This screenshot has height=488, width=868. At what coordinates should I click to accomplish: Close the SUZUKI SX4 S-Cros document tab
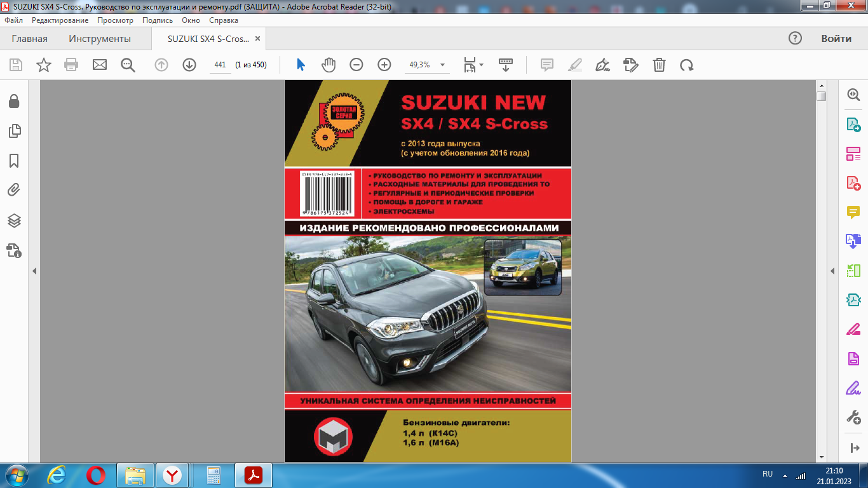[257, 39]
